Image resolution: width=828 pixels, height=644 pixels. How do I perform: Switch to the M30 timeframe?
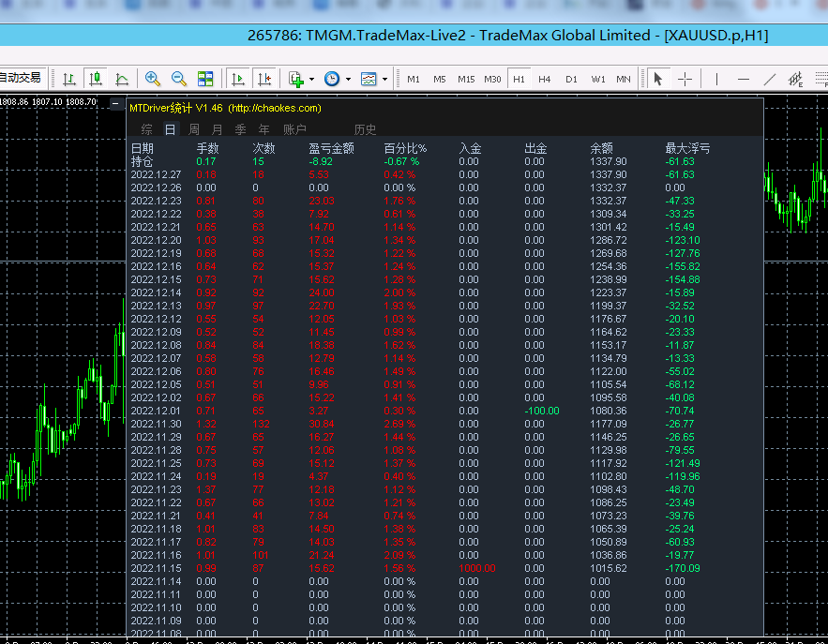[x=492, y=79]
